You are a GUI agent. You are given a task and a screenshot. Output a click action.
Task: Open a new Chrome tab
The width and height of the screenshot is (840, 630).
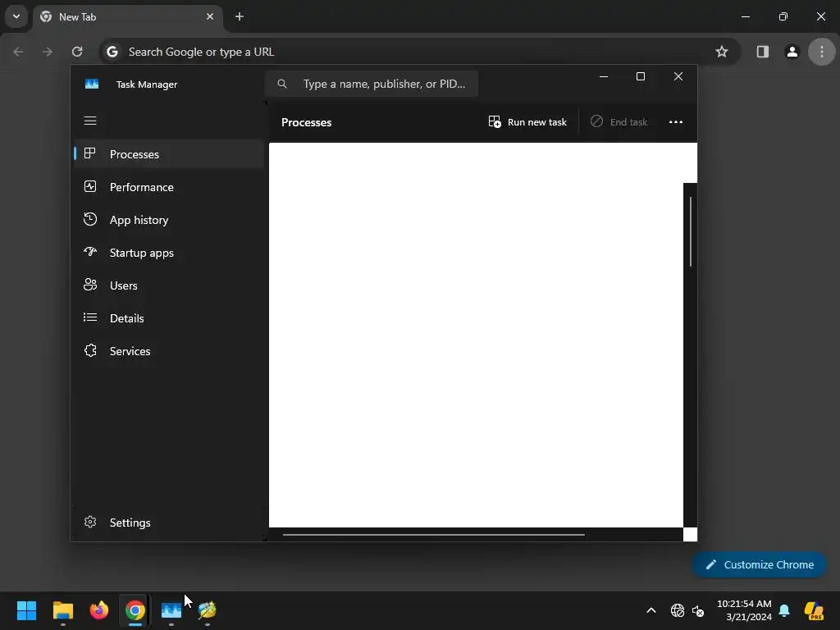click(240, 16)
